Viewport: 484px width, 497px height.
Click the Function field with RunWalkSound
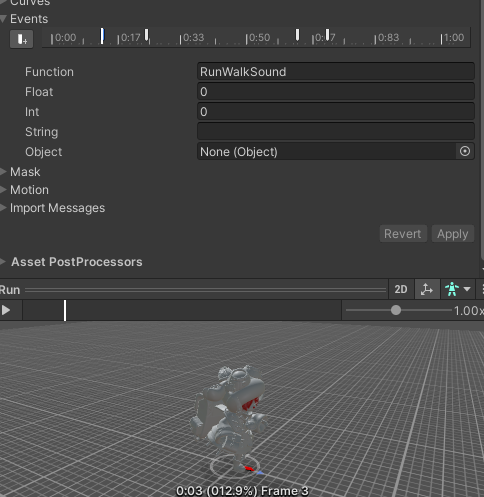tap(336, 71)
